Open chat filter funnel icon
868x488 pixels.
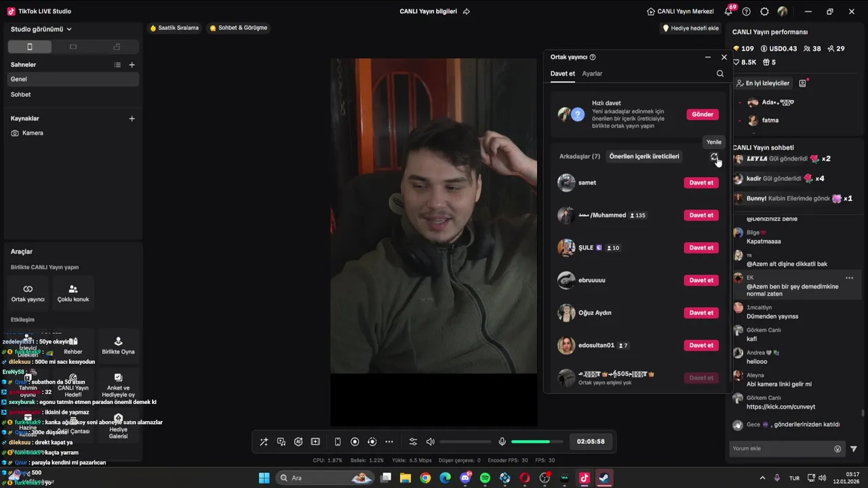[854, 449]
